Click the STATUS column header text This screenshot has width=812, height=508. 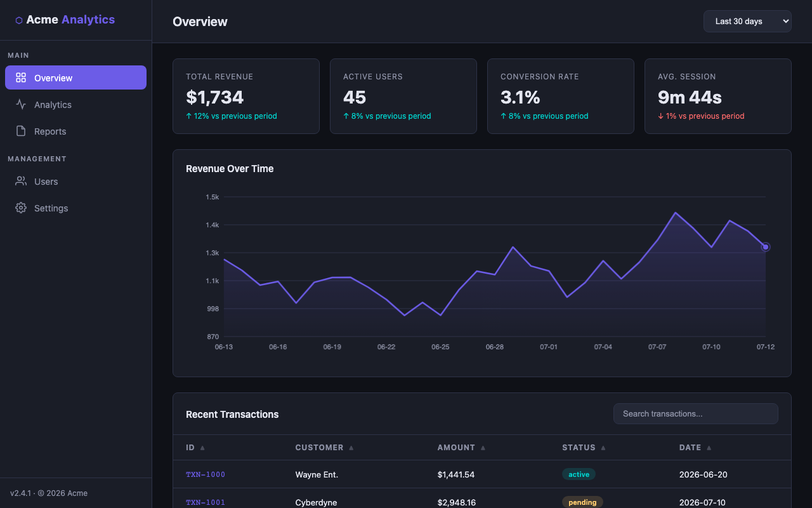pyautogui.click(x=579, y=448)
